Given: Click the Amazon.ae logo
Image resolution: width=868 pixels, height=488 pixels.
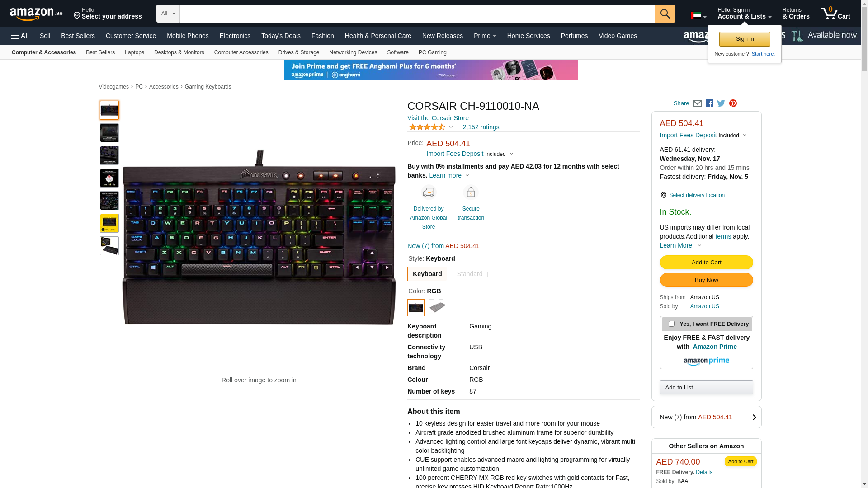Looking at the screenshot, I should (36, 14).
